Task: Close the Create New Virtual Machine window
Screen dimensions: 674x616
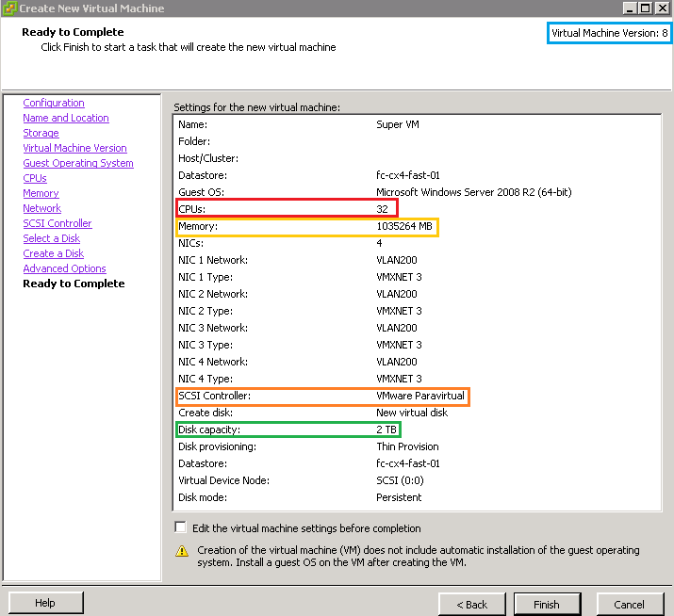Action: [662, 8]
